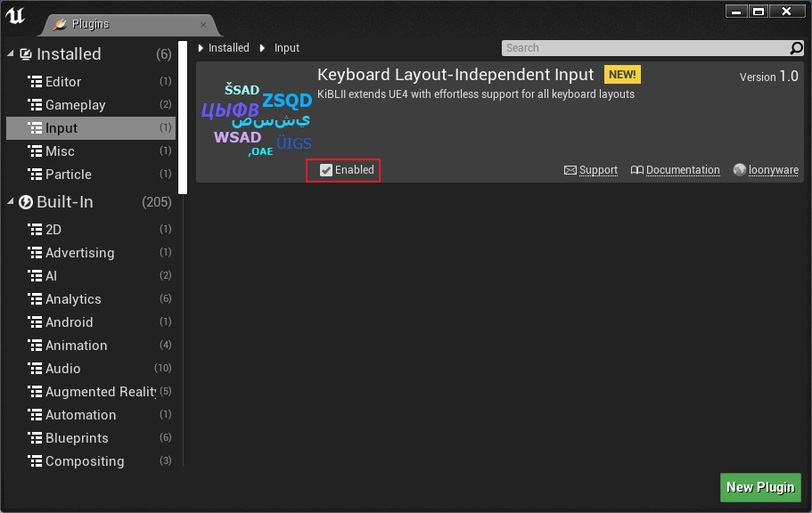Visit the loonyware author link
The height and width of the screenshot is (513, 812).
tap(773, 170)
